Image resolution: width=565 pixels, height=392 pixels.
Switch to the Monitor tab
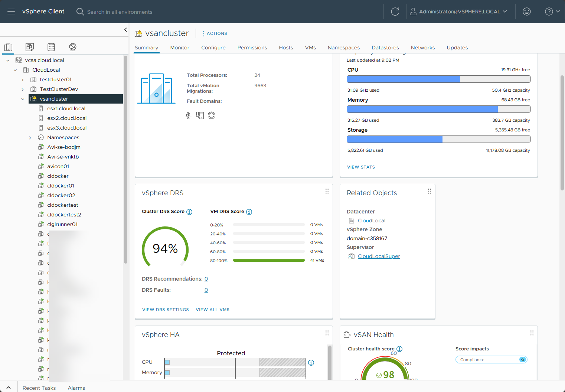pyautogui.click(x=180, y=48)
